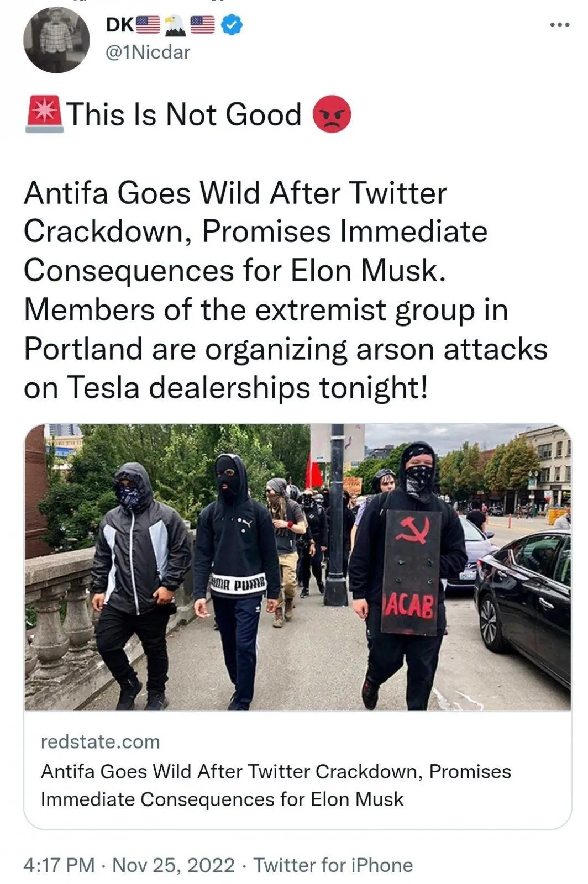Viewport: 588px width, 884px height.
Task: Tap the blue verified checkmark badge
Action: [232, 25]
